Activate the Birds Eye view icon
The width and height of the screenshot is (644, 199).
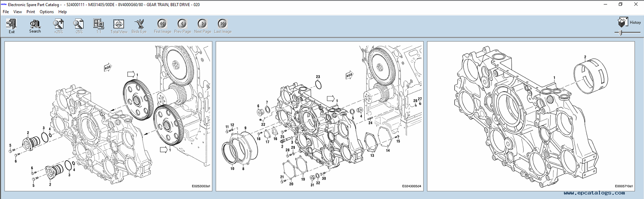click(139, 25)
